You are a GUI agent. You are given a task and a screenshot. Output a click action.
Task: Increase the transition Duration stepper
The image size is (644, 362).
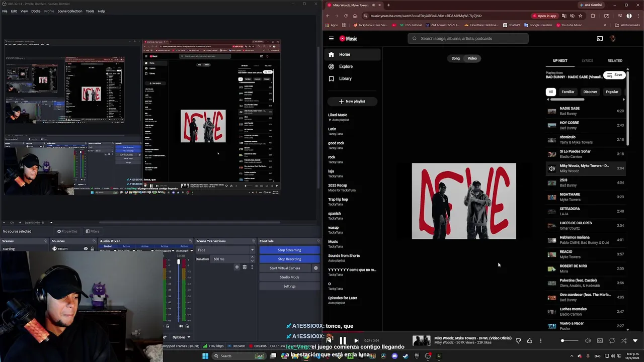252,257
